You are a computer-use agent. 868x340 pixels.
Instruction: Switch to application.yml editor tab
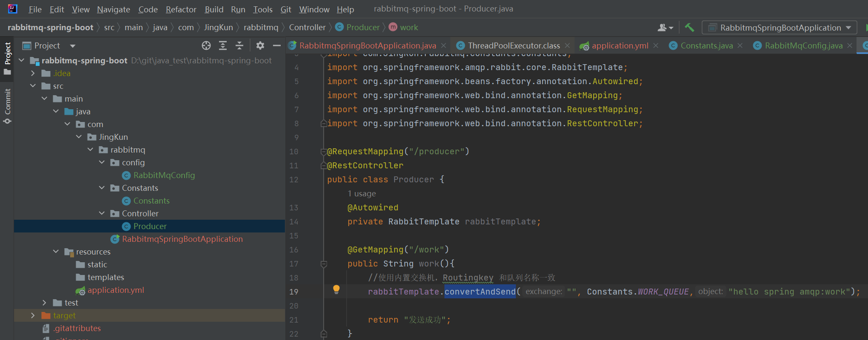(x=620, y=45)
